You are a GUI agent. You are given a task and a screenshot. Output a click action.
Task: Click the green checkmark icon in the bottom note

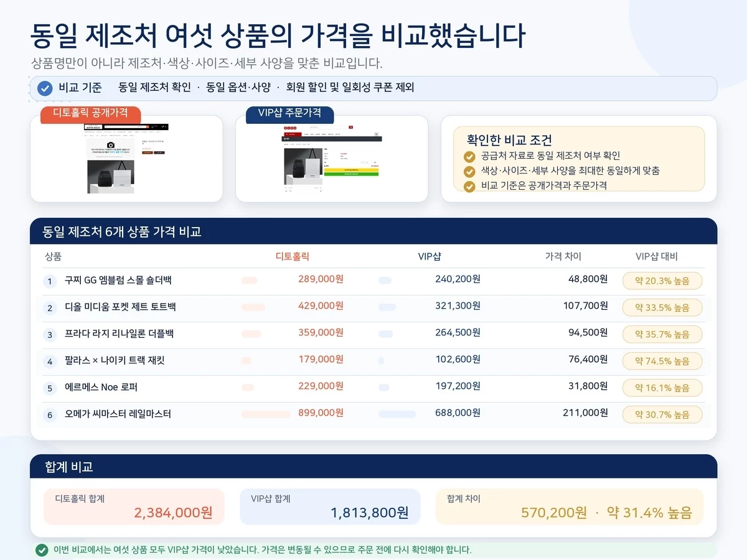click(42, 550)
